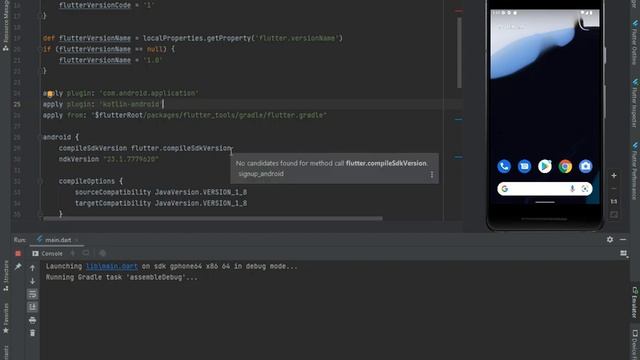
Task: Open the Favorites tool window
Action: [x=6, y=318]
